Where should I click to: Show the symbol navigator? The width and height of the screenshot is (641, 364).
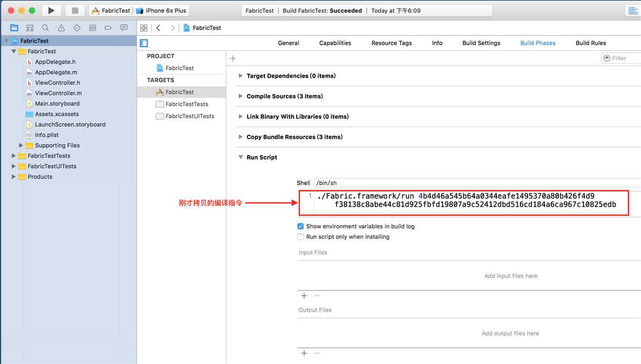coord(30,28)
